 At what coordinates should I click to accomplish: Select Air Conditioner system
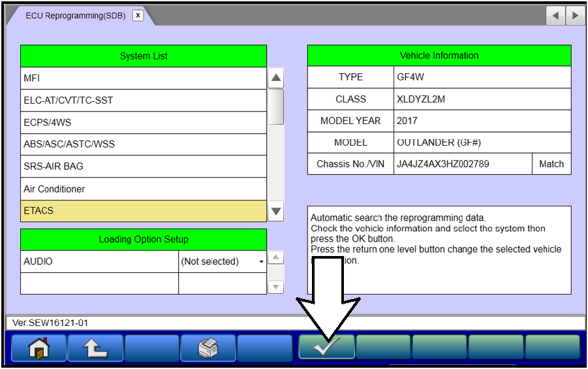[x=144, y=189]
